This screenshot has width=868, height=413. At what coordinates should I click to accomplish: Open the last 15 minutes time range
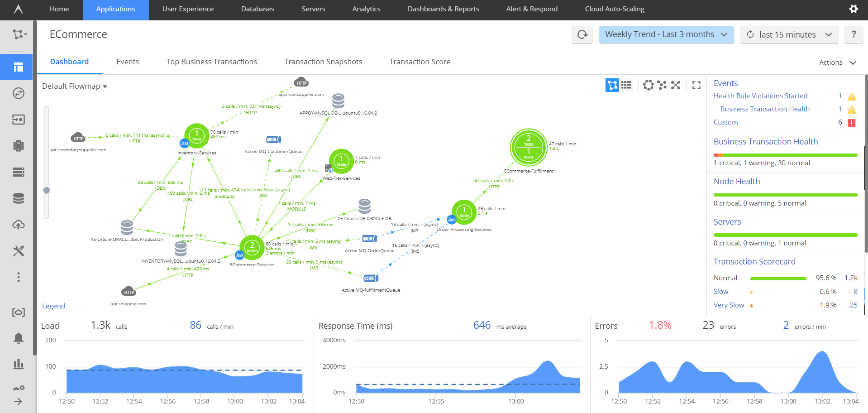(789, 34)
